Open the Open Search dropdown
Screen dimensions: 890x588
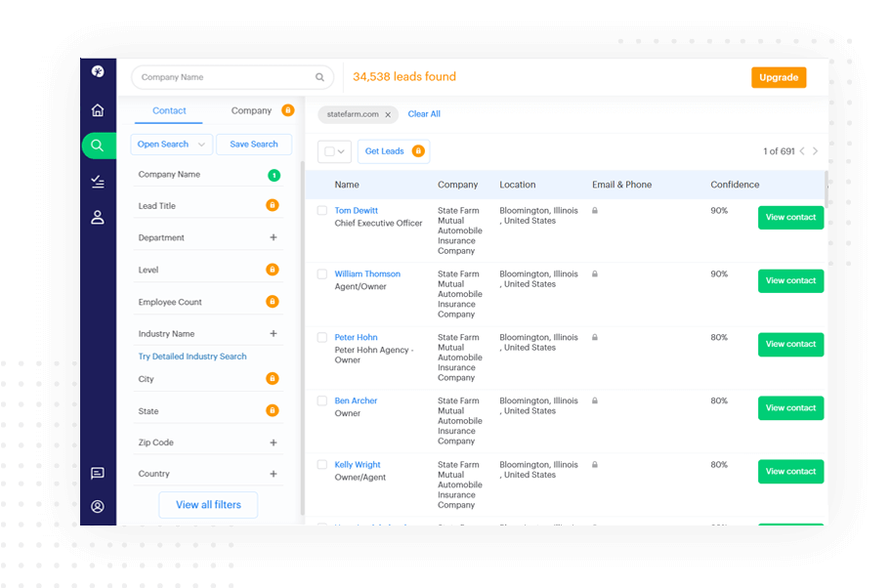171,144
